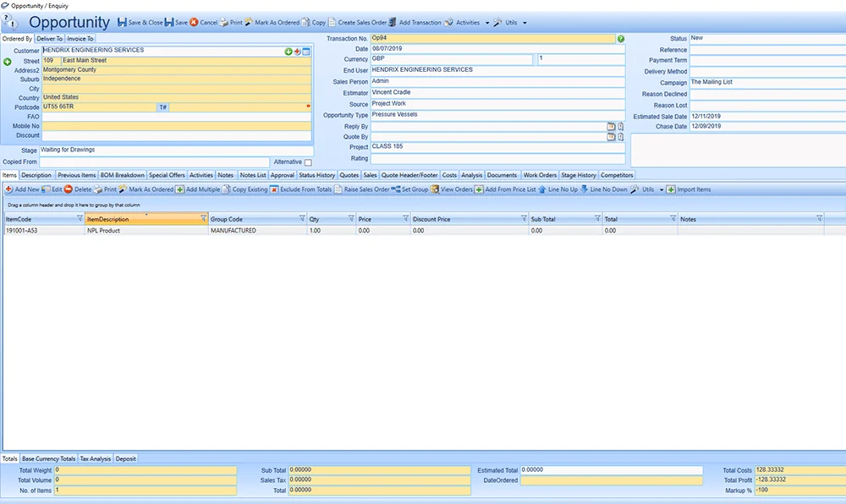Click the help question mark icon
Image resolution: width=846 pixels, height=504 pixels.
pyautogui.click(x=9, y=22)
